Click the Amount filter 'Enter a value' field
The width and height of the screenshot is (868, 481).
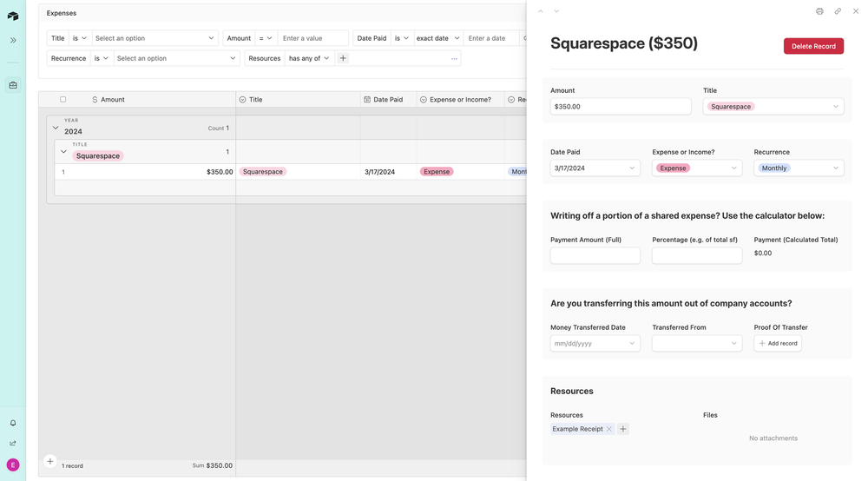pyautogui.click(x=312, y=38)
